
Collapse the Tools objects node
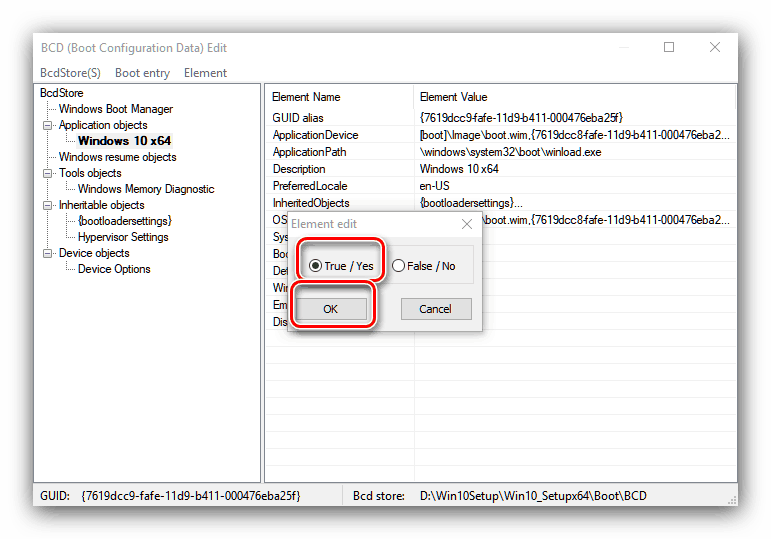[48, 173]
